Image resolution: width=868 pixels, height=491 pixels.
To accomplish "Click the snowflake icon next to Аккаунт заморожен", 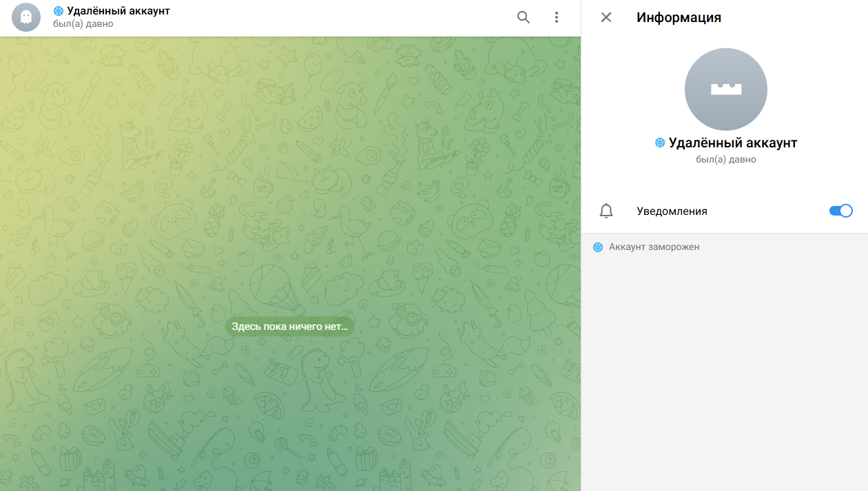I will (598, 247).
